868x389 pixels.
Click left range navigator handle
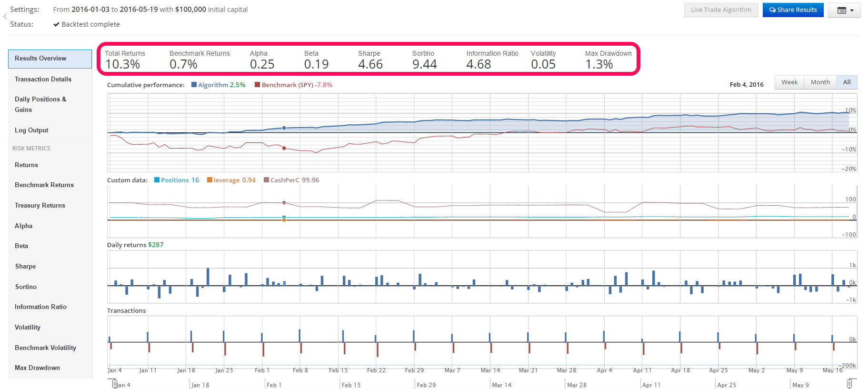(x=115, y=384)
